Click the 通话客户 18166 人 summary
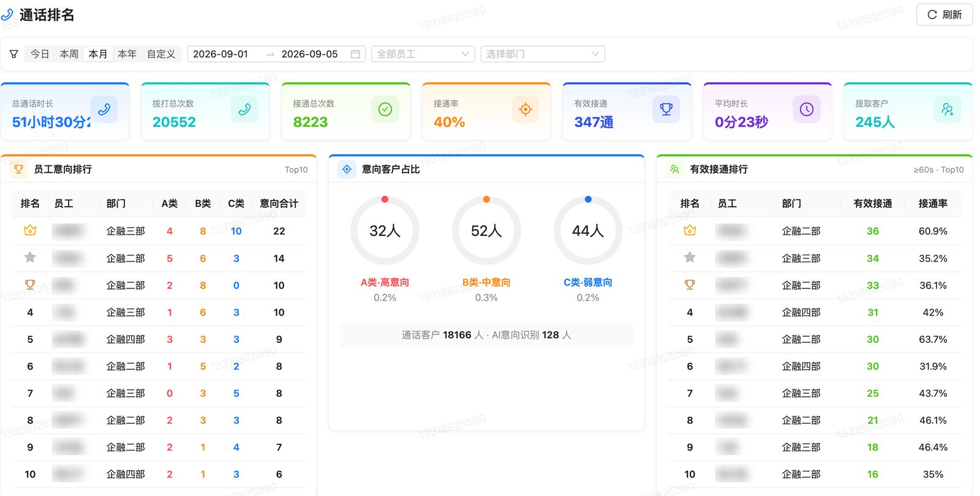Screen dimensions: 980x496 point(442,335)
